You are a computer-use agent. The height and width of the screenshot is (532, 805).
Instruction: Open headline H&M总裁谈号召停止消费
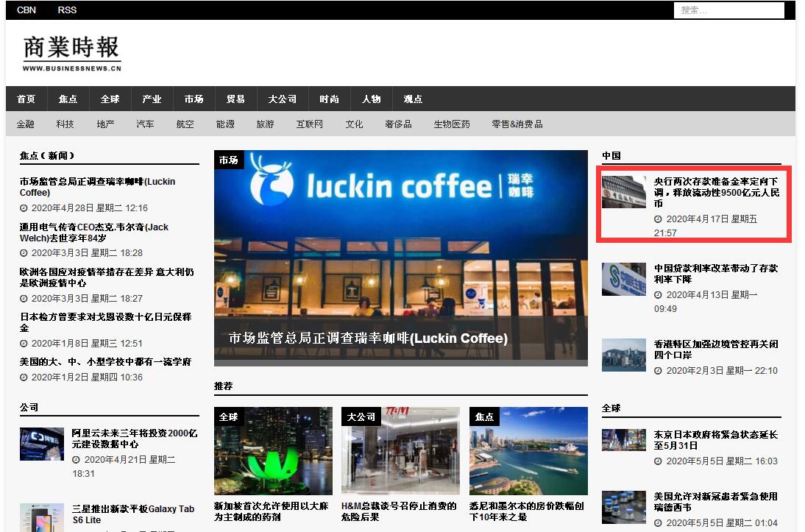pos(399,511)
